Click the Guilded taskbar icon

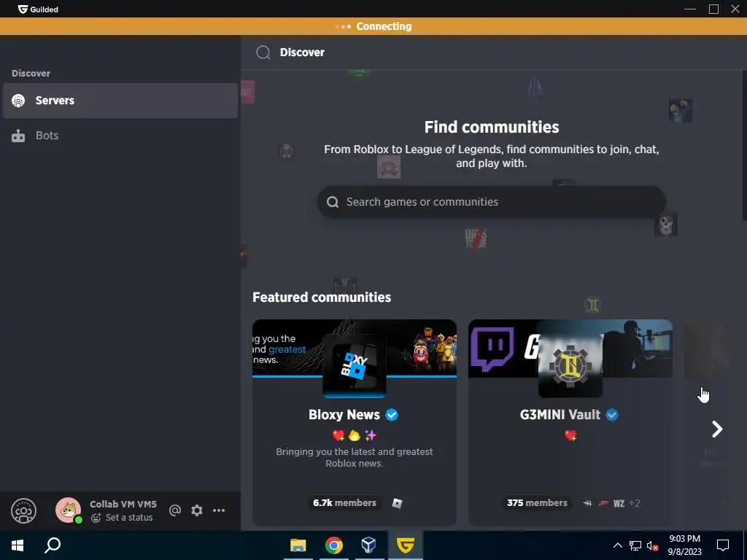[x=406, y=545]
